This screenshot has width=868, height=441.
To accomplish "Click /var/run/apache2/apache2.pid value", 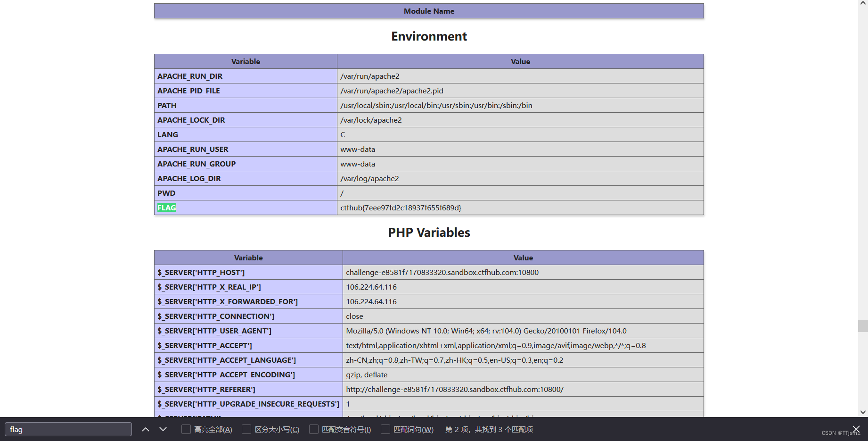I will tap(392, 91).
